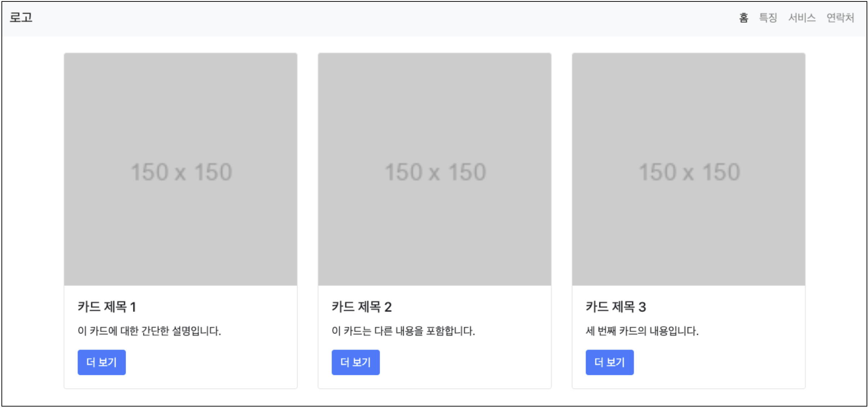Open the third card's placeholder thumbnail
Screen dimensions: 868x408
pyautogui.click(x=688, y=169)
